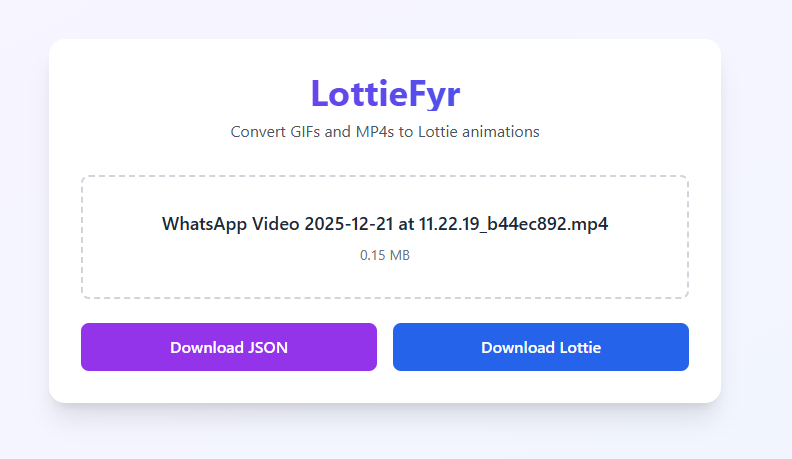Click the purple Download JSON button
The width and height of the screenshot is (792, 459).
(229, 347)
